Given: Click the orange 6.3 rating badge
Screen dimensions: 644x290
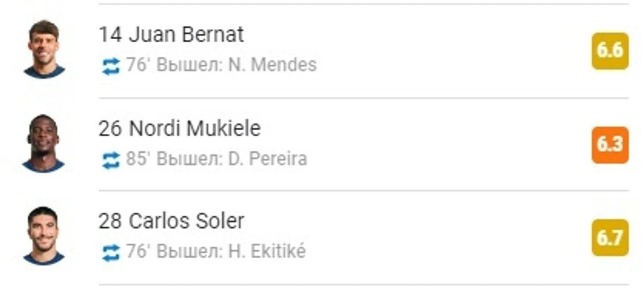Looking at the screenshot, I should point(610,145).
